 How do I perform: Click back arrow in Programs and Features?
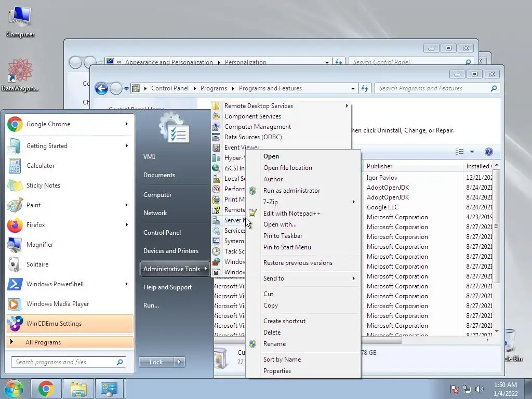[101, 88]
